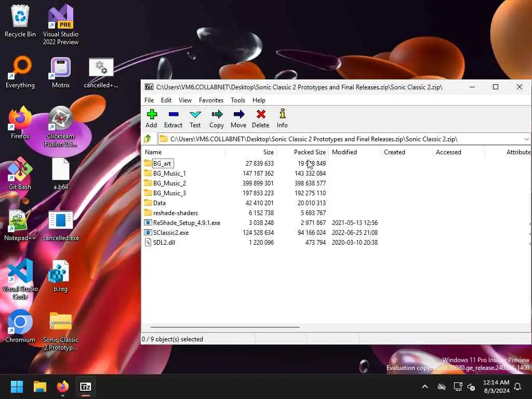Run Test from the 7-Zip toolbar

195,118
